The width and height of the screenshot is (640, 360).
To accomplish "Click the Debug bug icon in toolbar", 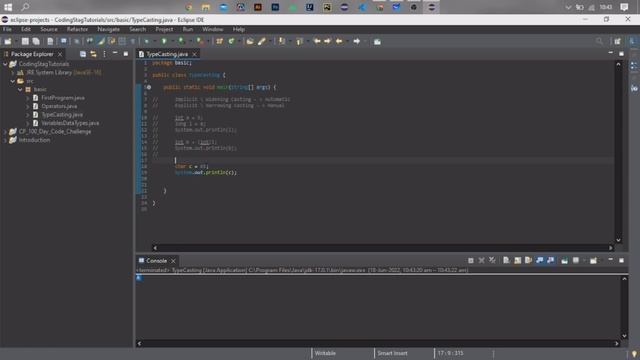I will [147, 41].
